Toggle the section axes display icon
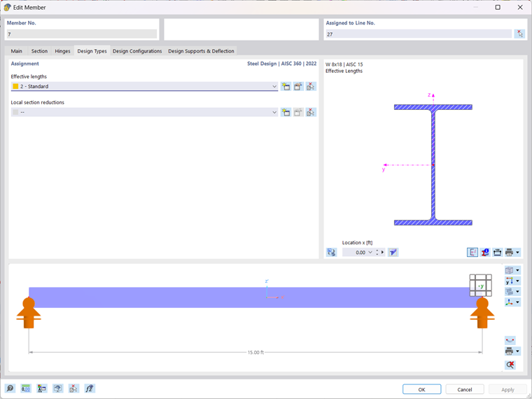 pyautogui.click(x=472, y=252)
